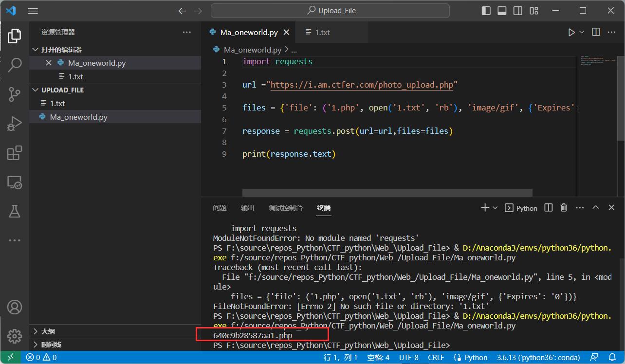
Task: Open the Output panel tab
Action: (248, 208)
